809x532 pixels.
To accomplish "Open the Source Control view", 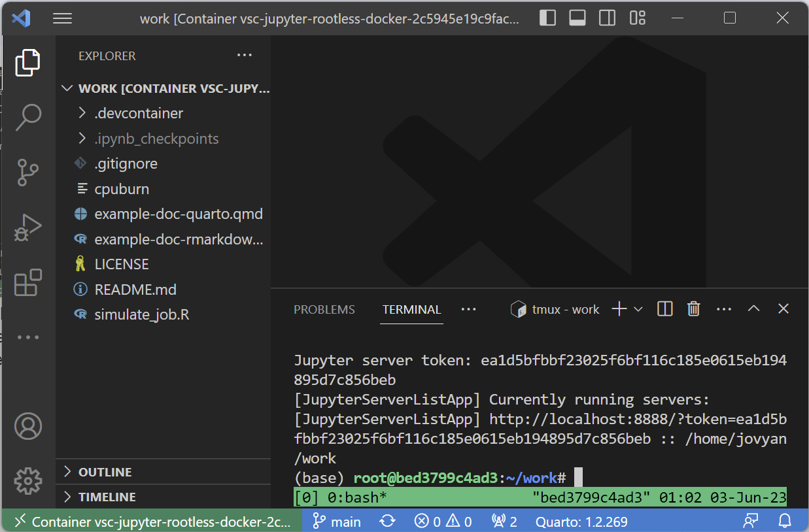I will pos(28,173).
